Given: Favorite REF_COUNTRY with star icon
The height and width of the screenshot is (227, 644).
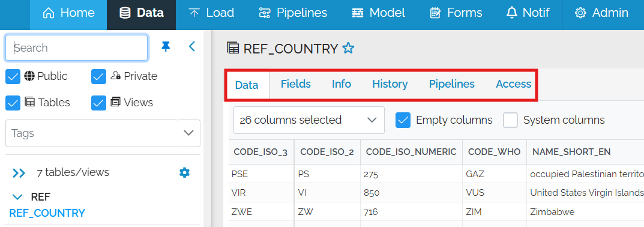Looking at the screenshot, I should point(348,49).
